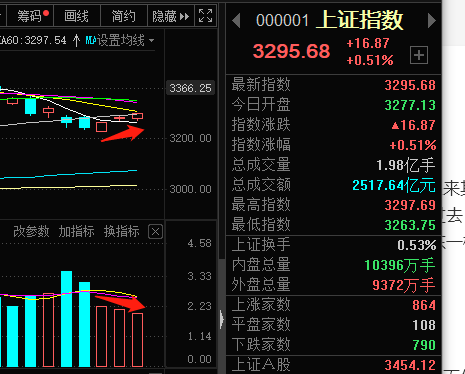Click the 最高指数 value 3297.69
This screenshot has height=374, width=465.
point(410,205)
